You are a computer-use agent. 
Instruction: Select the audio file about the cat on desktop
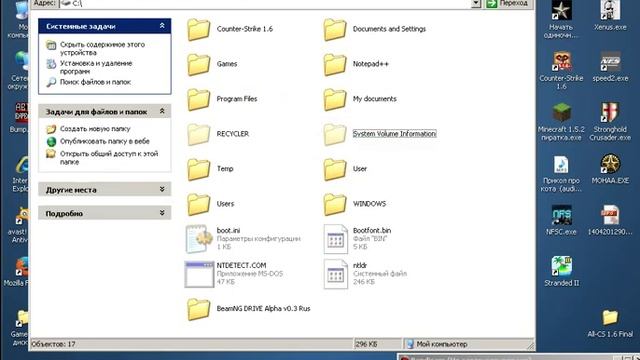[562, 164]
